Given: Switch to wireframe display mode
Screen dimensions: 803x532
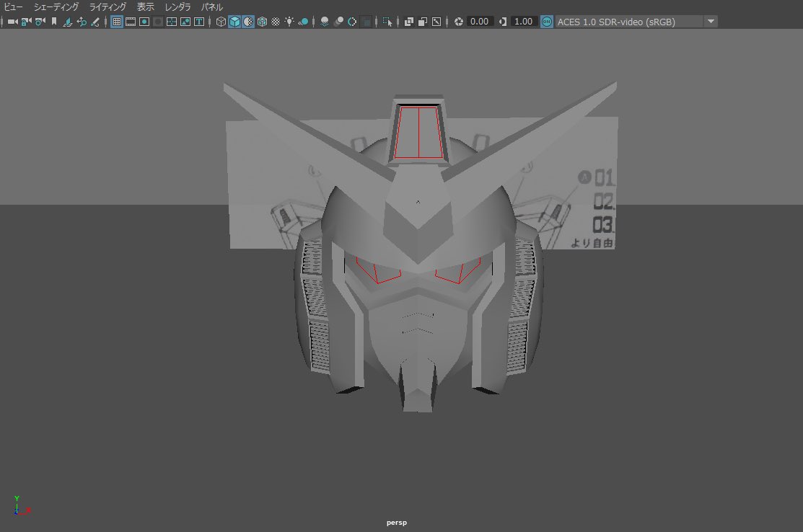Looking at the screenshot, I should click(220, 21).
